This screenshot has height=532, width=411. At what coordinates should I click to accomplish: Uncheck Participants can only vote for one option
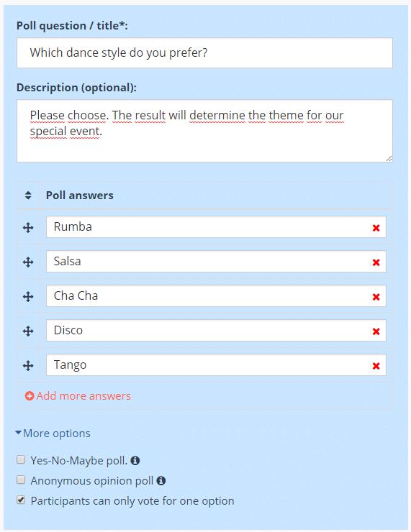pyautogui.click(x=21, y=500)
